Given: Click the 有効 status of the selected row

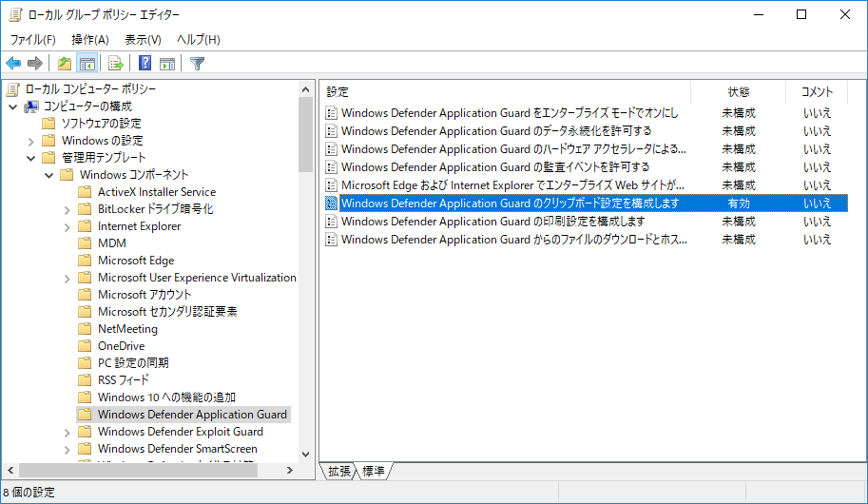Looking at the screenshot, I should [x=739, y=204].
